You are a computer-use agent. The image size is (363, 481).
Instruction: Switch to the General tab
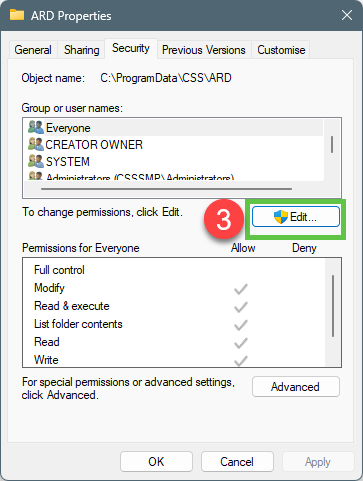click(33, 50)
